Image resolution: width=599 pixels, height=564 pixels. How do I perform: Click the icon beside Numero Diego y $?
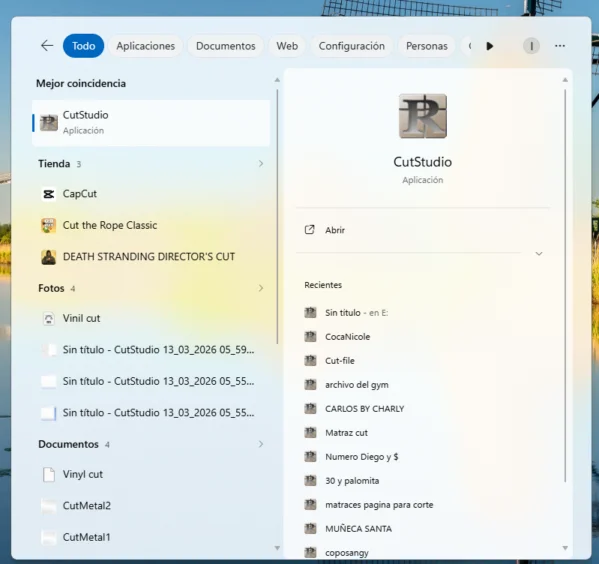click(310, 457)
